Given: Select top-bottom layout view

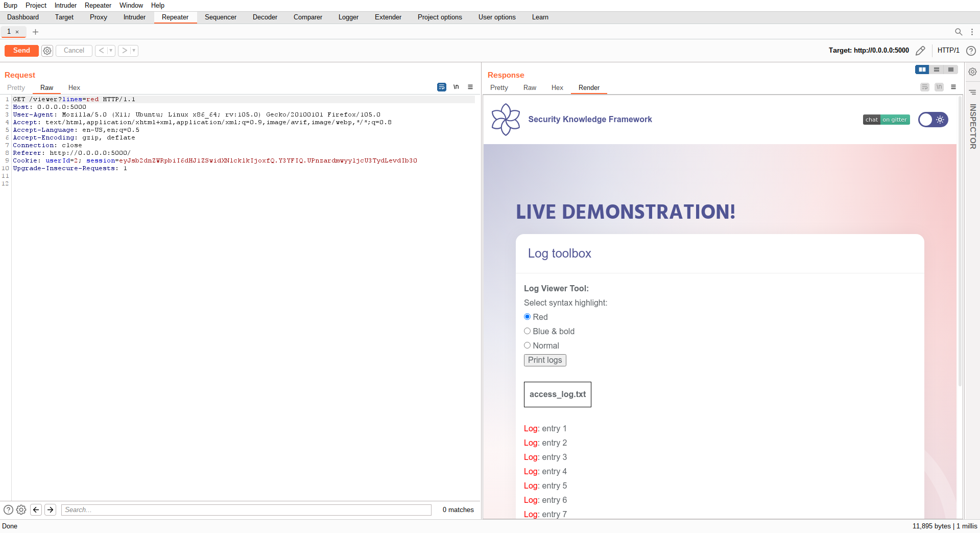Looking at the screenshot, I should [937, 69].
